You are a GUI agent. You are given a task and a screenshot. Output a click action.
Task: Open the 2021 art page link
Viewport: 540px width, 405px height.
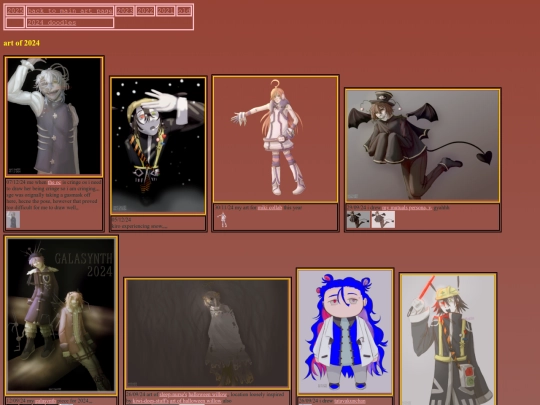165,11
